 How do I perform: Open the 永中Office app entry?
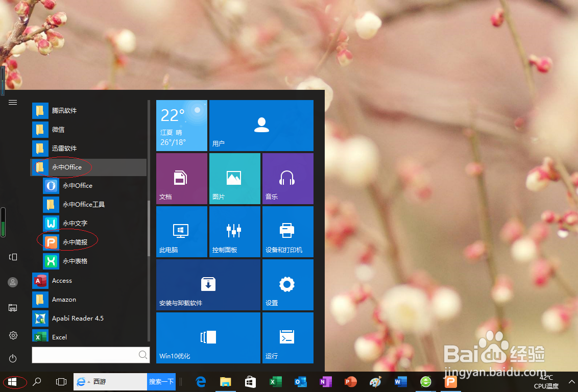tap(88, 186)
